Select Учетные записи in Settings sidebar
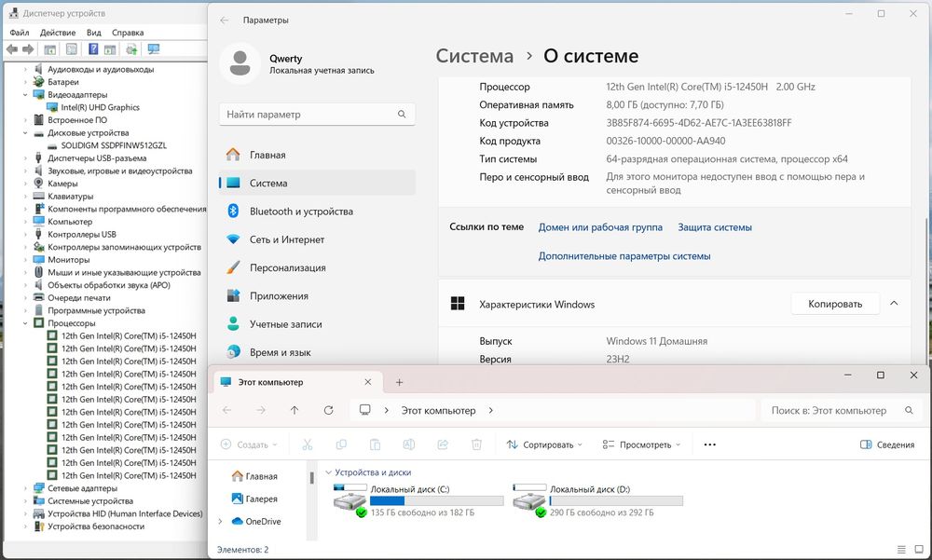This screenshot has width=932, height=560. click(317, 324)
